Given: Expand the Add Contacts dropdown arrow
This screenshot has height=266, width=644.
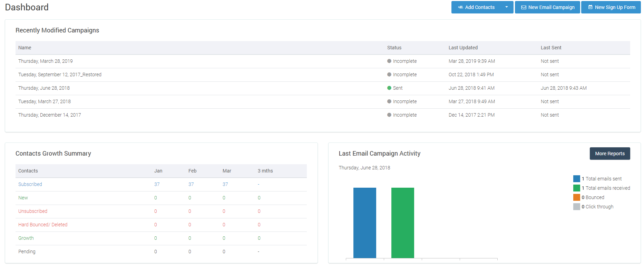Looking at the screenshot, I should [x=507, y=7].
